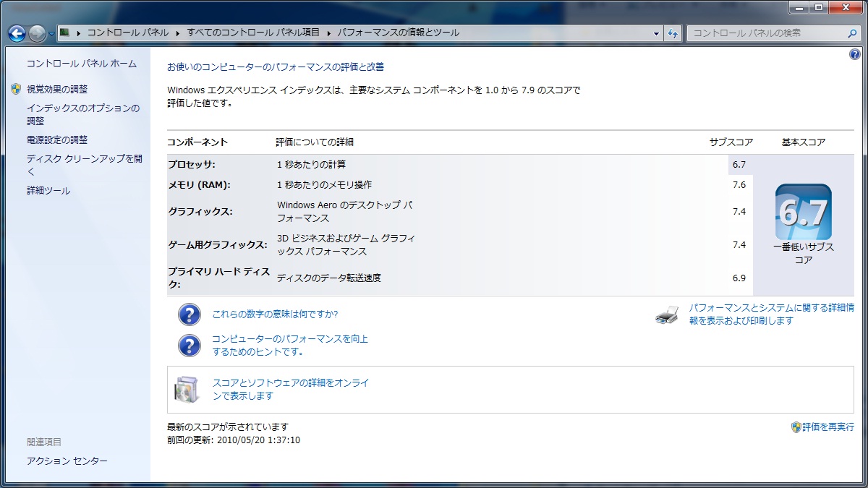Go to コントロール パネル ホーム

click(x=82, y=64)
